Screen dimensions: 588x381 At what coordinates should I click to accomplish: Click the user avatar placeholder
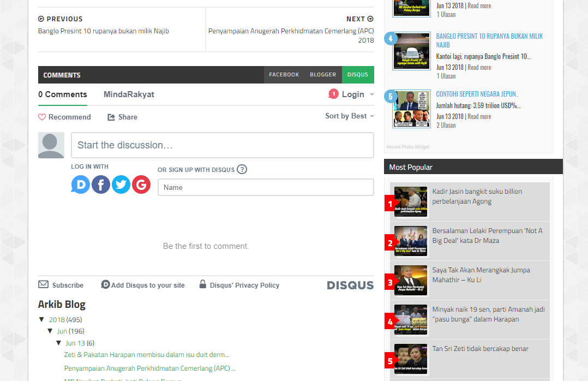coord(51,145)
